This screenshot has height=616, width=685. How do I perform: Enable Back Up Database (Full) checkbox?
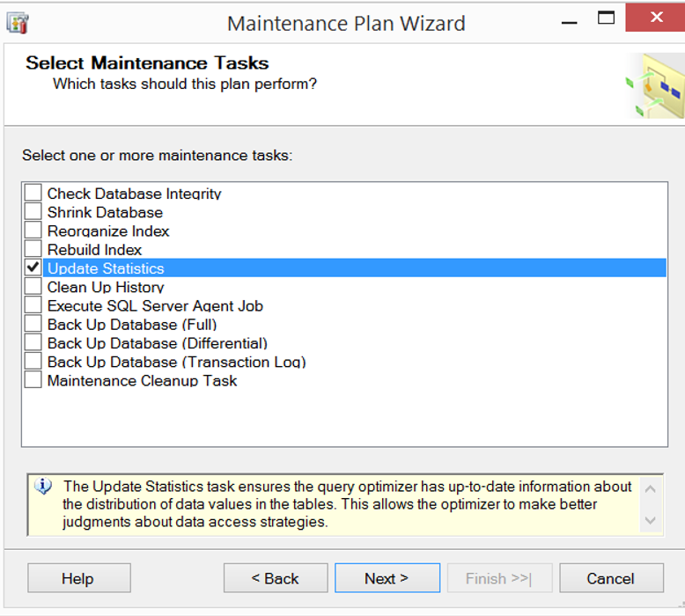[x=33, y=324]
